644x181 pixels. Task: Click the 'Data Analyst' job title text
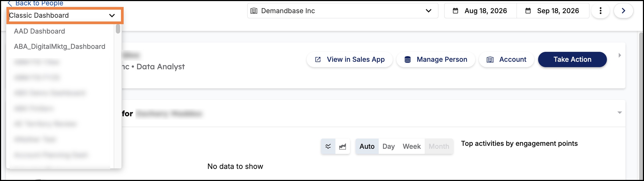pos(160,67)
